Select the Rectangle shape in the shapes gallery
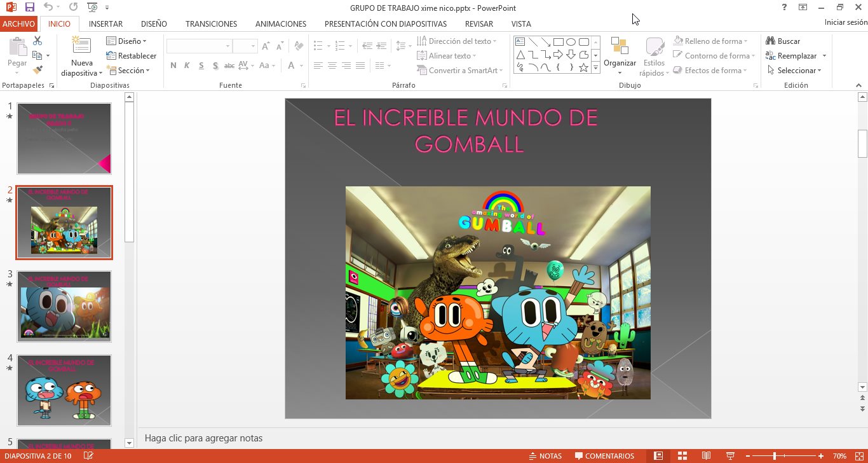The height and width of the screenshot is (463, 868). [x=558, y=42]
